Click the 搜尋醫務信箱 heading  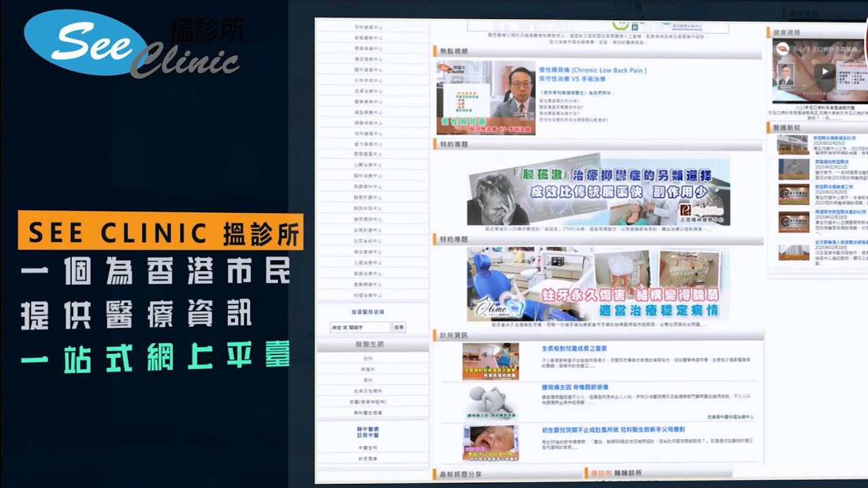point(368,312)
